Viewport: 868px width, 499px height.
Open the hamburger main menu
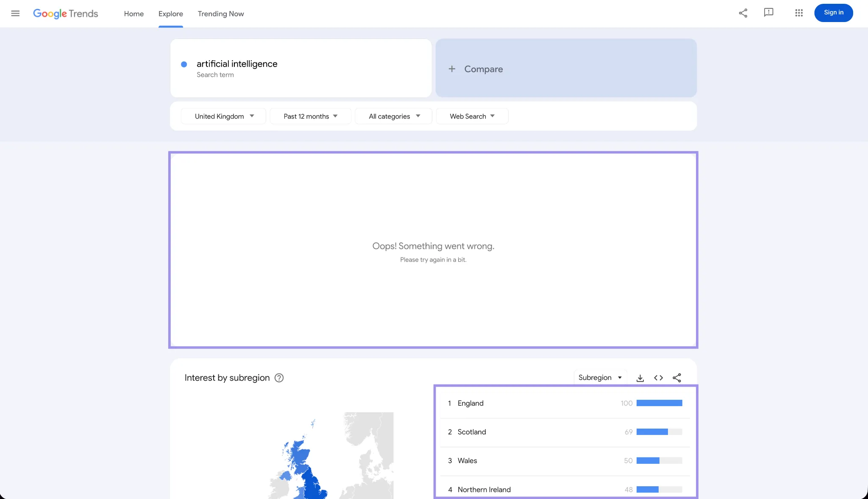pos(15,13)
